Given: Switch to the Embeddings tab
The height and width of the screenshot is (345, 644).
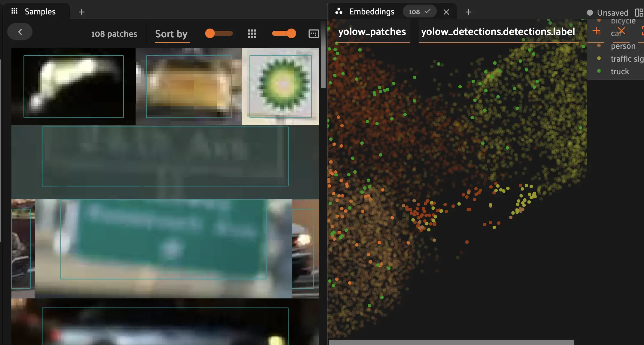Looking at the screenshot, I should click(372, 12).
